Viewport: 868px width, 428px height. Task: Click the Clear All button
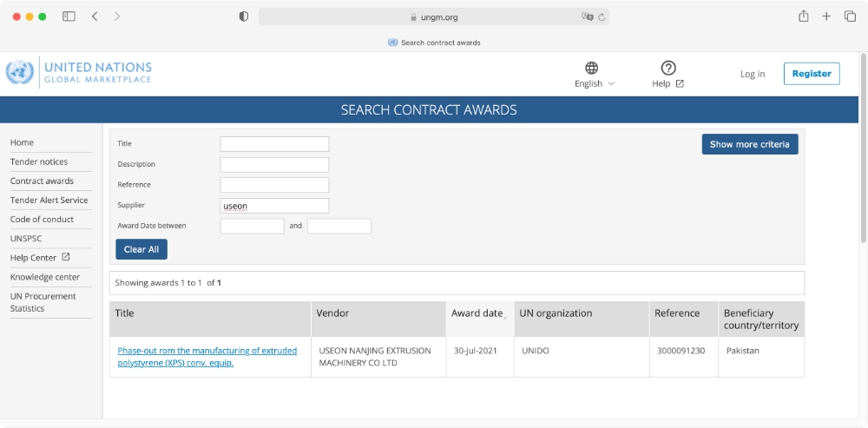[141, 249]
